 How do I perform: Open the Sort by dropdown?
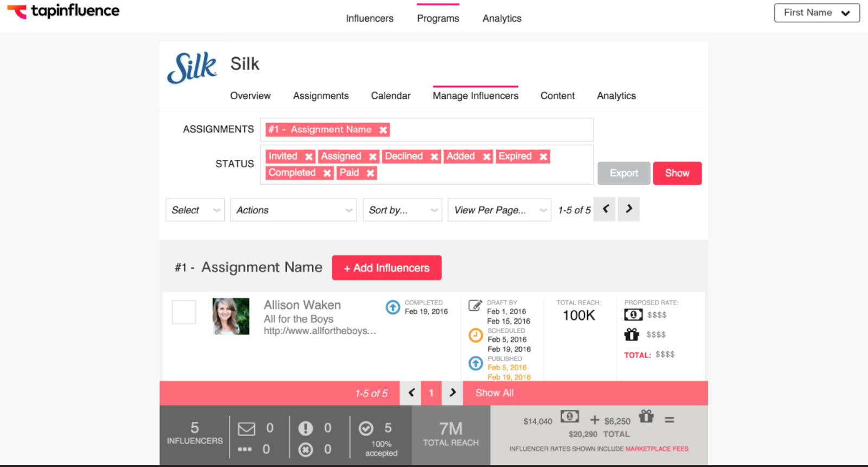[403, 210]
